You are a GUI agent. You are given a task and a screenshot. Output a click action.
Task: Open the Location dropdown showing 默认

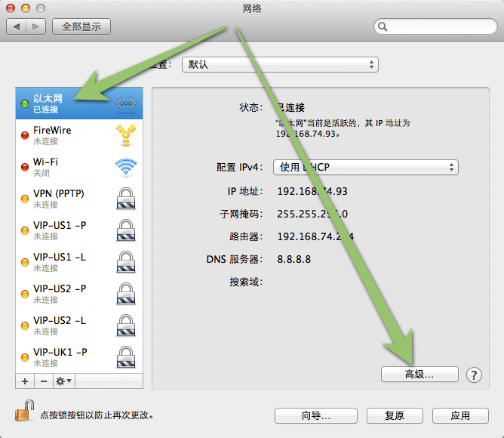click(280, 65)
